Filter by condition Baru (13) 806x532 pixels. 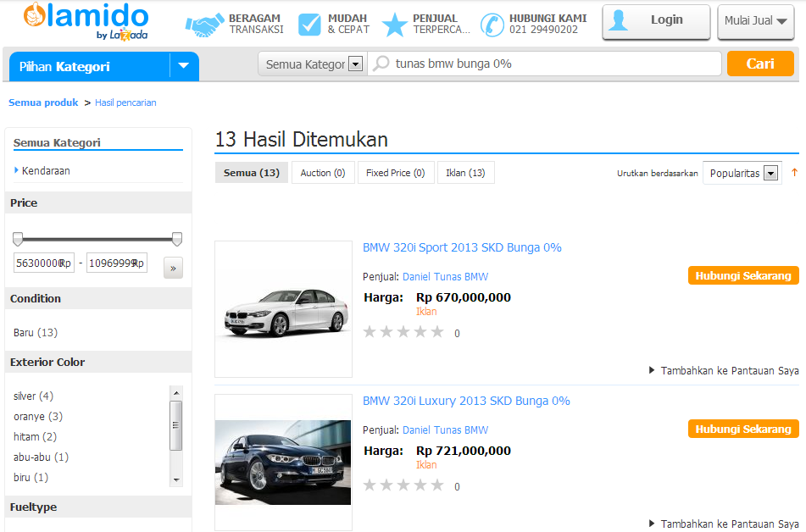click(36, 333)
